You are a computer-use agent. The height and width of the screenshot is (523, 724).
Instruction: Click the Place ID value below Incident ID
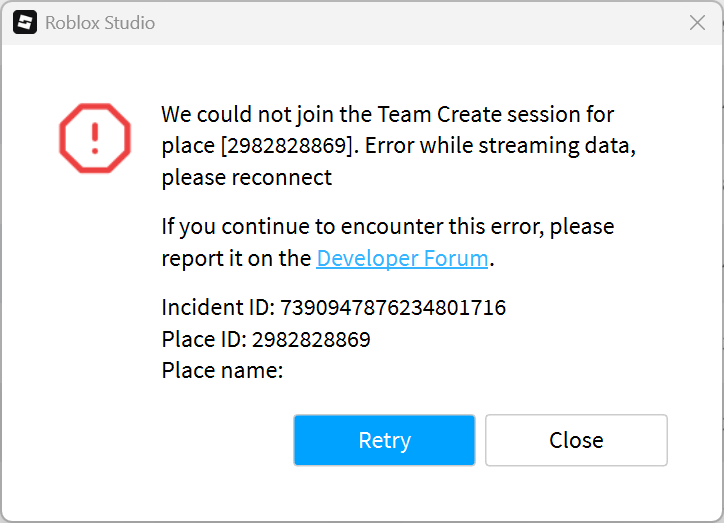311,340
